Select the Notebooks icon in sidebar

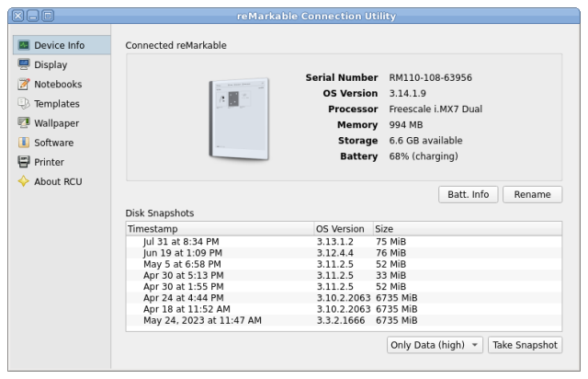(24, 84)
